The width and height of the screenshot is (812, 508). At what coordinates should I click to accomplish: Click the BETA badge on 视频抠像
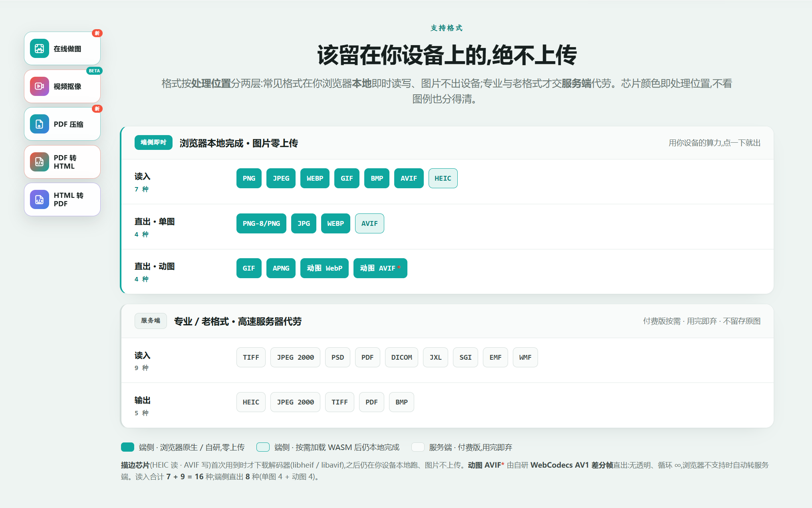[94, 71]
